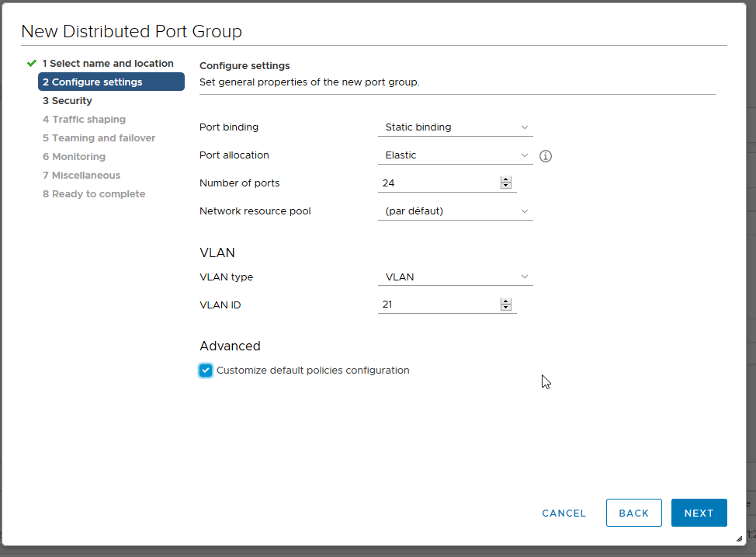
Task: Decrement VLAN ID using down arrow
Action: pos(506,307)
